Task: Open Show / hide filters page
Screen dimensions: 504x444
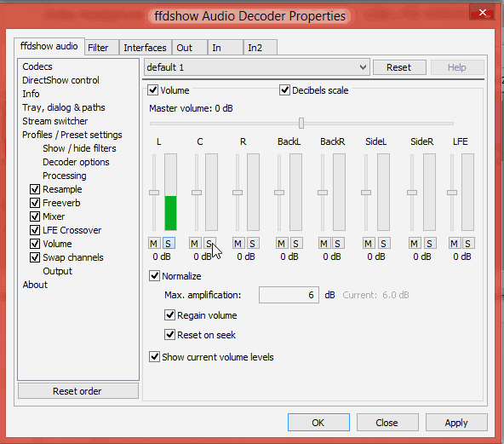Action: [79, 148]
